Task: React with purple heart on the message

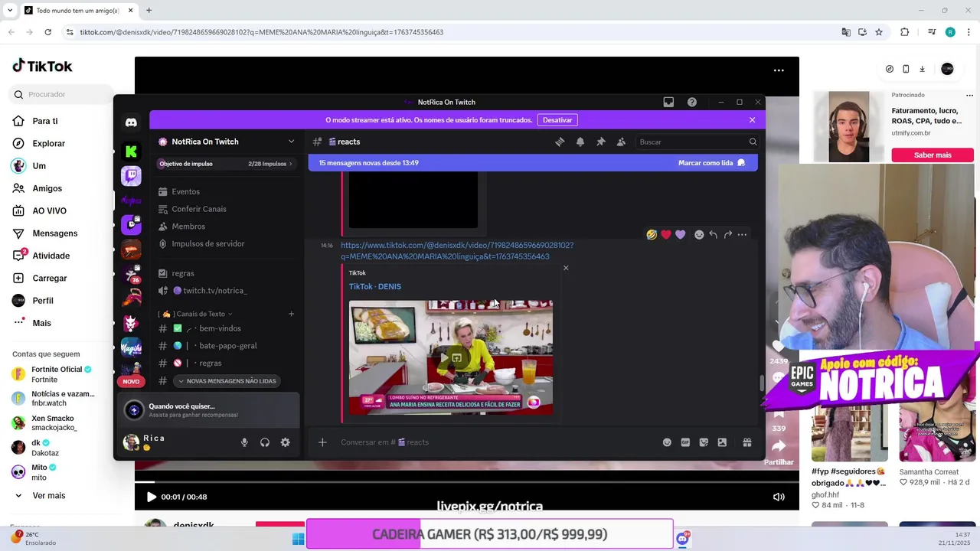Action: coord(680,235)
